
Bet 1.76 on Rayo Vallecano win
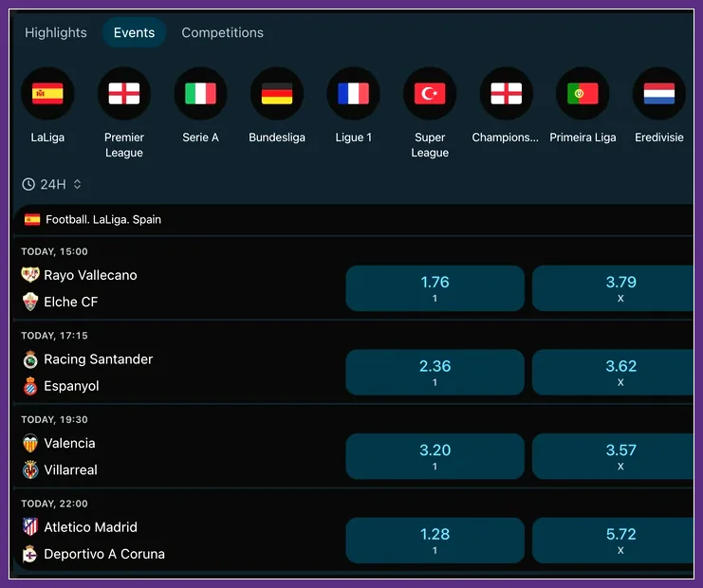(435, 288)
